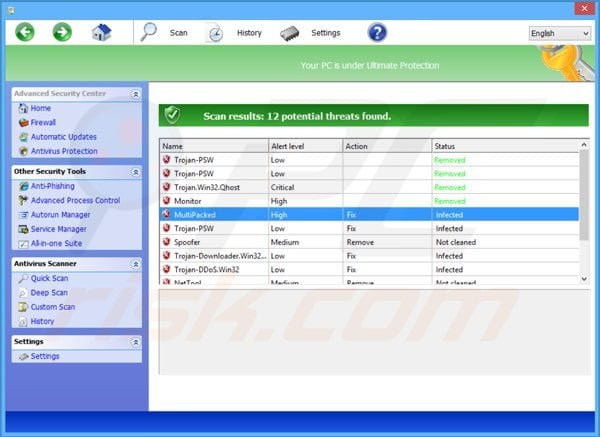Open the History toolbar item
The height and width of the screenshot is (437, 600).
249,33
